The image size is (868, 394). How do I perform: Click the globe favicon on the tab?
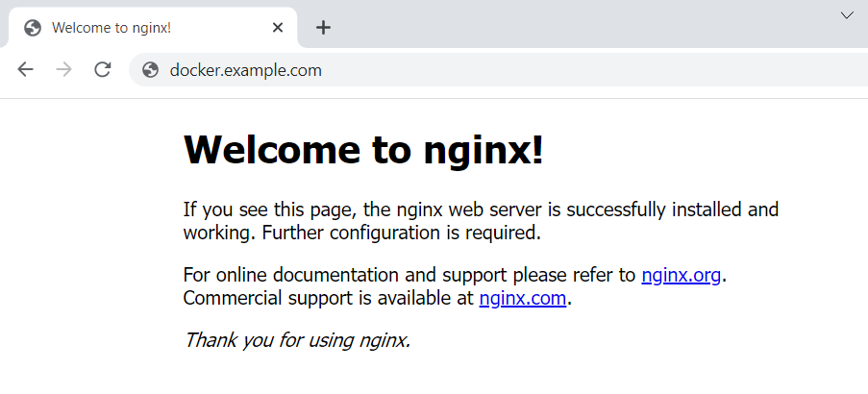[33, 28]
